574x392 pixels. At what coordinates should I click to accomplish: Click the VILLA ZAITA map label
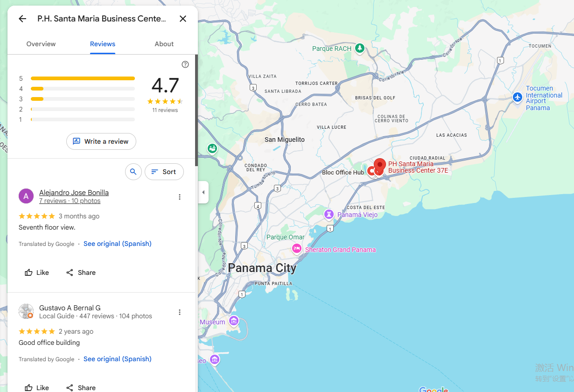click(262, 76)
